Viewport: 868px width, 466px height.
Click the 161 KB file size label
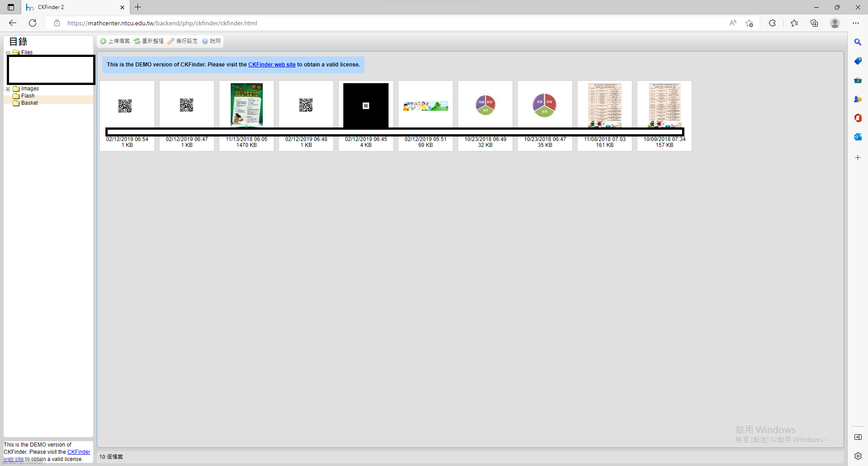pos(605,145)
